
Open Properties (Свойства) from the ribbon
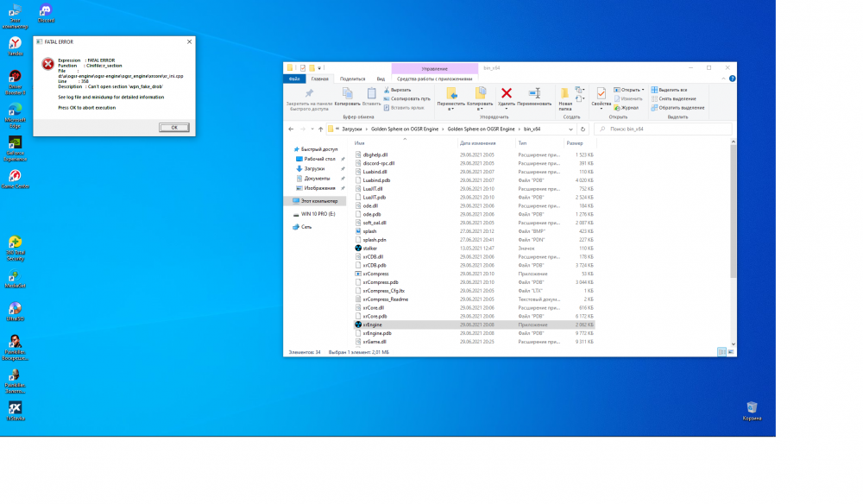601,94
